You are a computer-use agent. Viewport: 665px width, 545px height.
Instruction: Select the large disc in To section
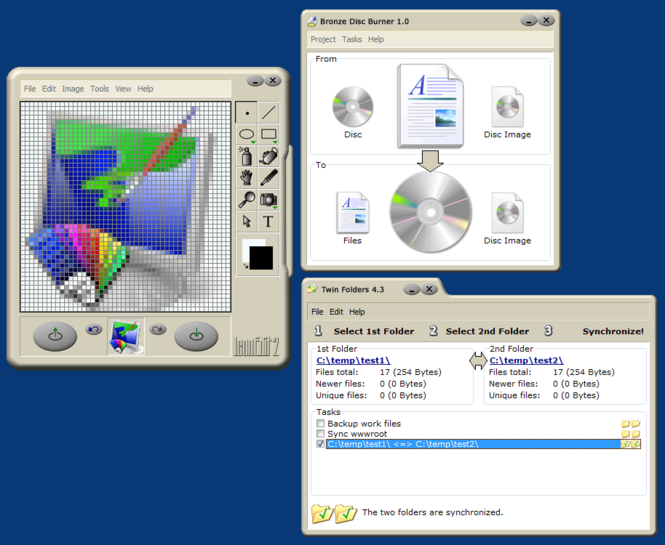point(430,212)
